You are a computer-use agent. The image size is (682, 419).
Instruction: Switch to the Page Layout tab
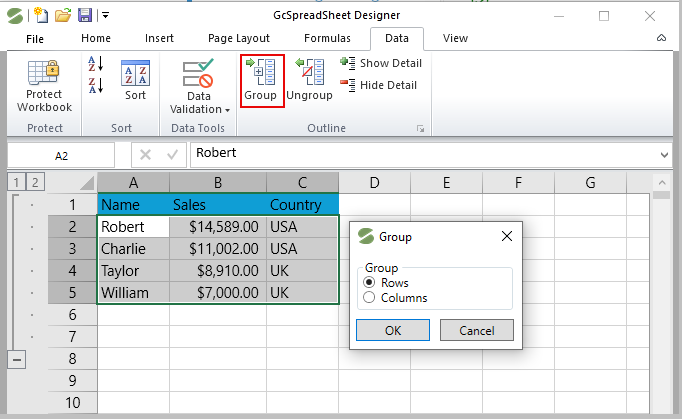[x=239, y=38]
